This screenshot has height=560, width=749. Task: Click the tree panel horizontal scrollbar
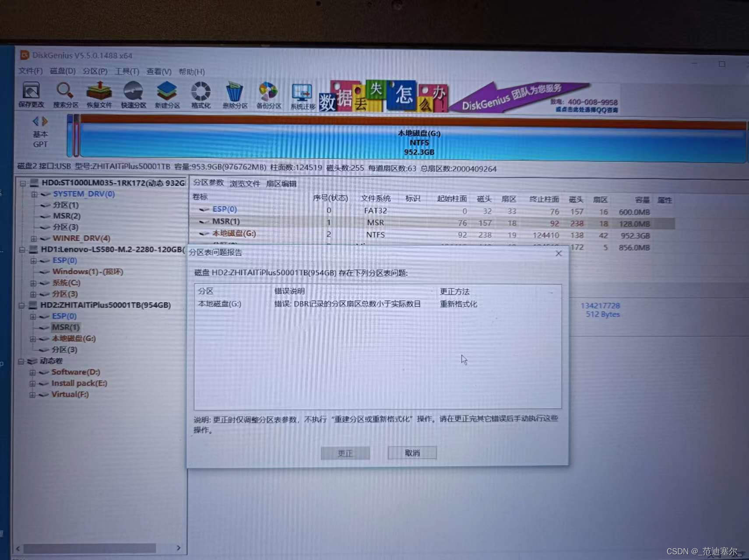click(x=90, y=548)
